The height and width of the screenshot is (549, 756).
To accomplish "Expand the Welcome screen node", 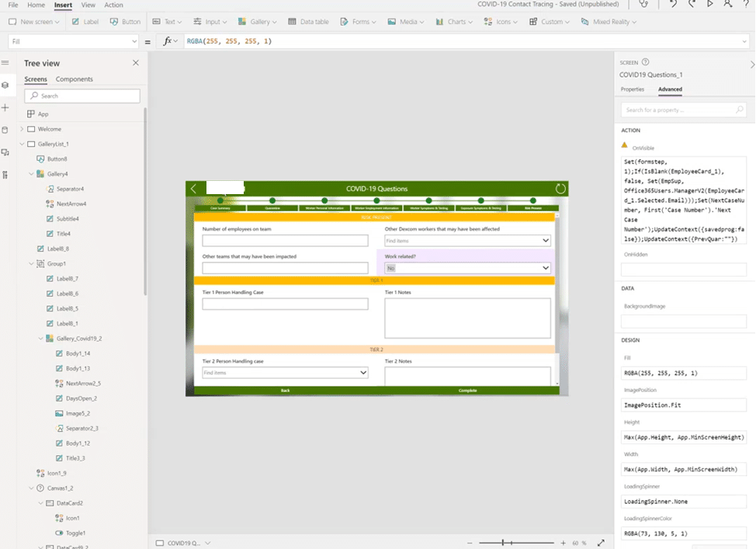I will pyautogui.click(x=22, y=129).
